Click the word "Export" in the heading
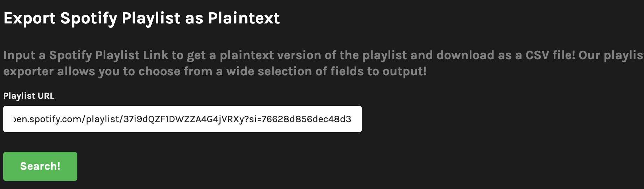Screen dimensions: 644x189 click(x=29, y=18)
